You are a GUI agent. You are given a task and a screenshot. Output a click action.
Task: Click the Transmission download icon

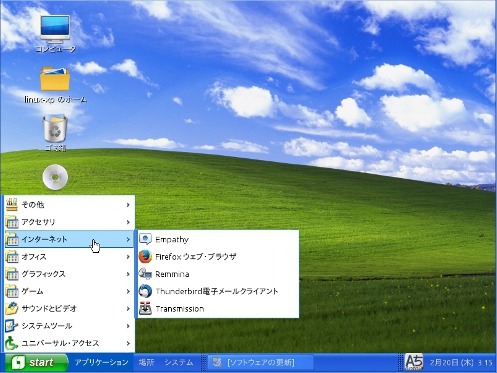(145, 309)
